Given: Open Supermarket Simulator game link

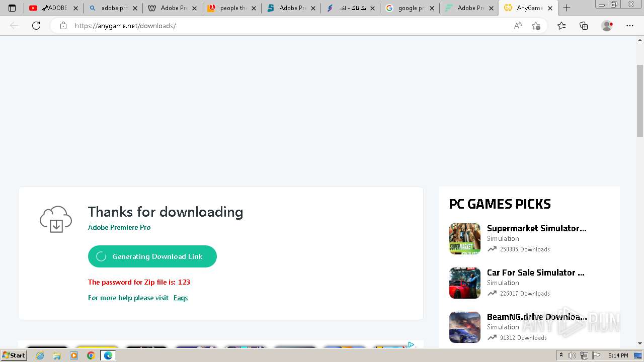Looking at the screenshot, I should click(536, 228).
